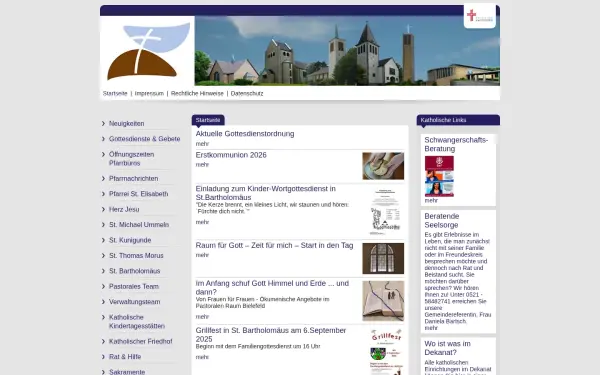
Task: Select St. Thomas Morus in sidebar
Action: (x=136, y=256)
